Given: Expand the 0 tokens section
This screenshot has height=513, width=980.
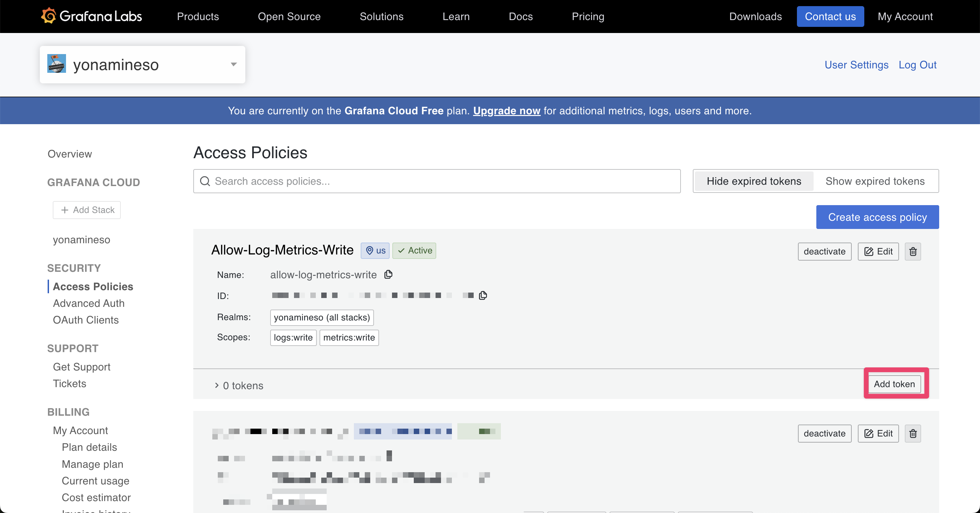Looking at the screenshot, I should pyautogui.click(x=239, y=385).
